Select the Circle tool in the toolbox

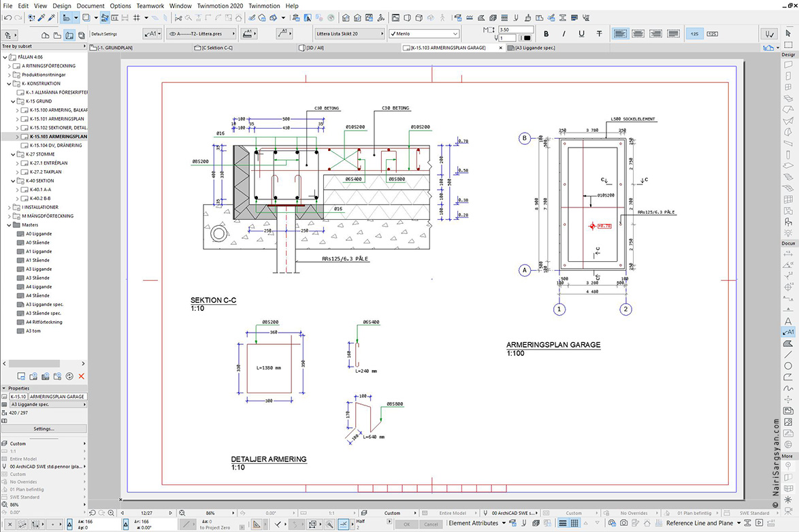[788, 366]
